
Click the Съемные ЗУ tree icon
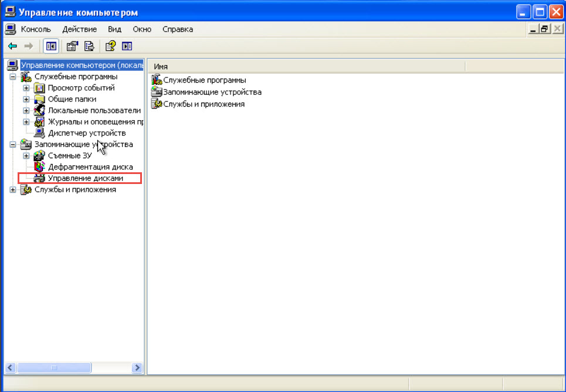(x=39, y=156)
